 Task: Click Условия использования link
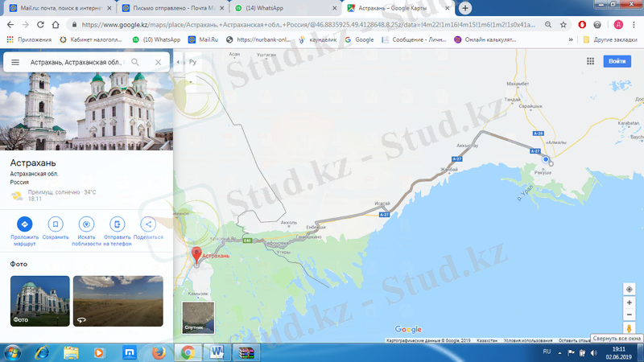(x=528, y=340)
